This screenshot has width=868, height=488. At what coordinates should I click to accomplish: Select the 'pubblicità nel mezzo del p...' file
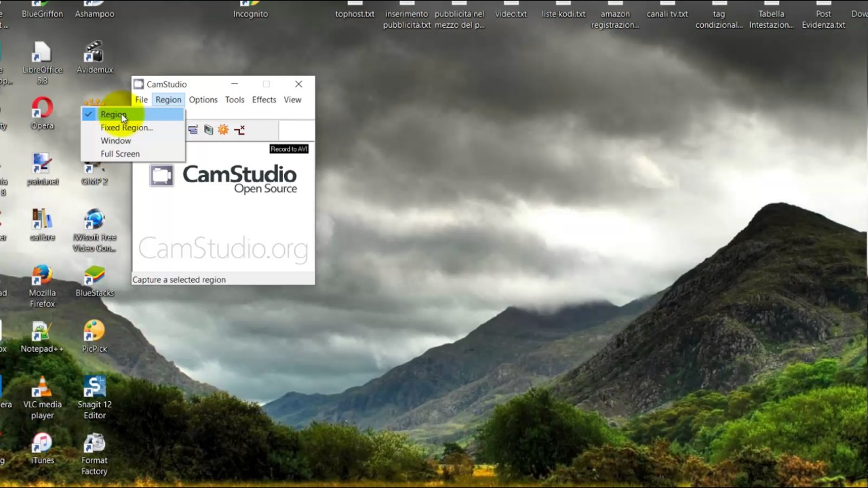(459, 19)
